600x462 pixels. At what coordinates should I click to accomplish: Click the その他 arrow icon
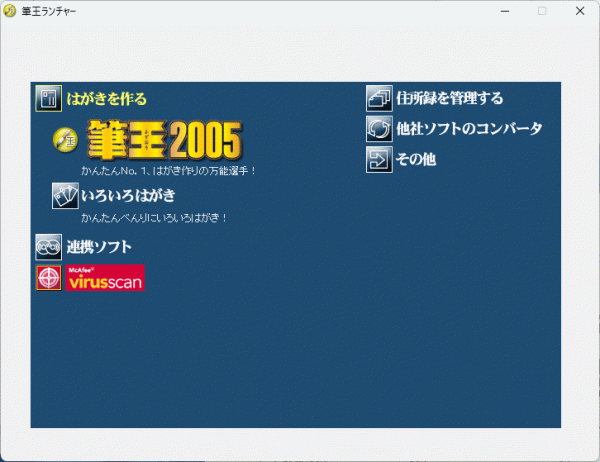coord(379,159)
